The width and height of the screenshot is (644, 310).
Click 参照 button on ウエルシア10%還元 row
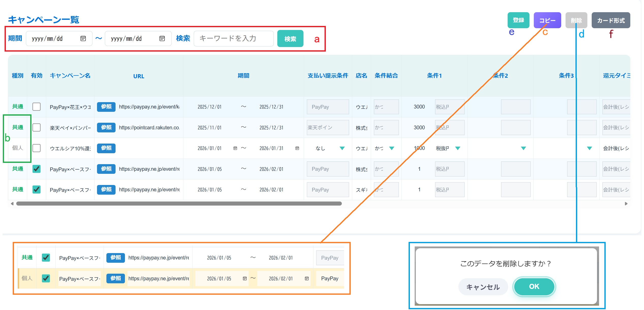pos(106,148)
